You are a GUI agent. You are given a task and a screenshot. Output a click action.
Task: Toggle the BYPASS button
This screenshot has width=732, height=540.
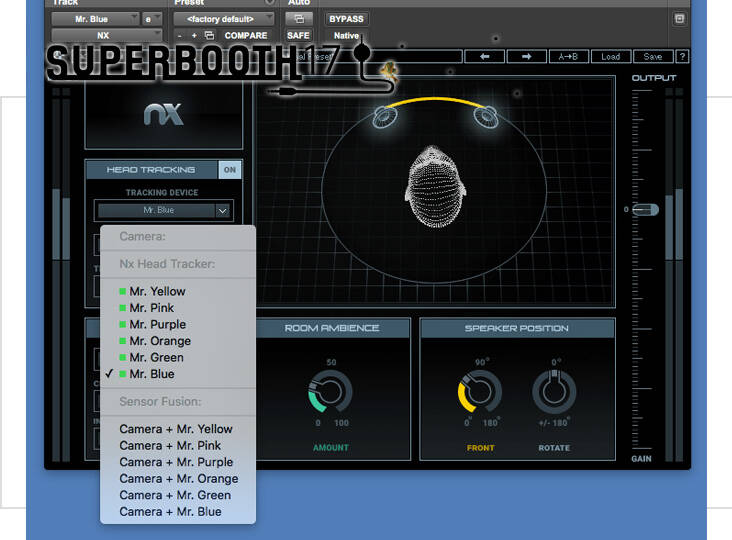(x=346, y=19)
